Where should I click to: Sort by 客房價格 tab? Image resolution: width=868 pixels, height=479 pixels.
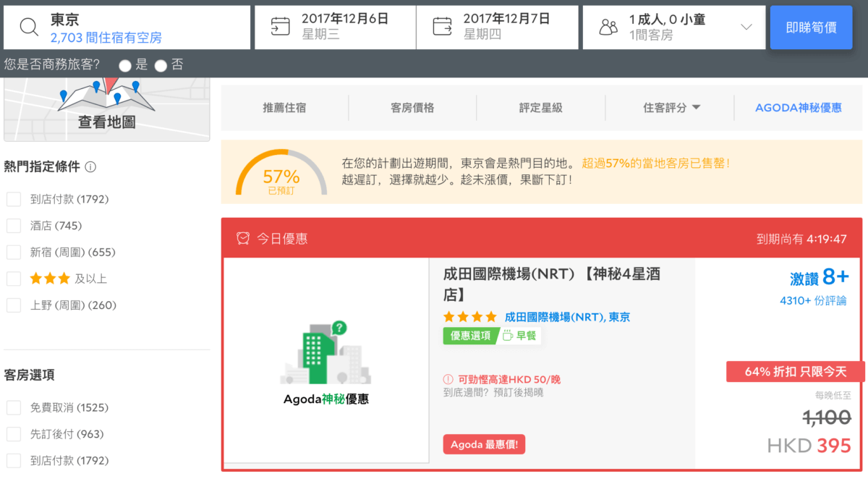(412, 108)
